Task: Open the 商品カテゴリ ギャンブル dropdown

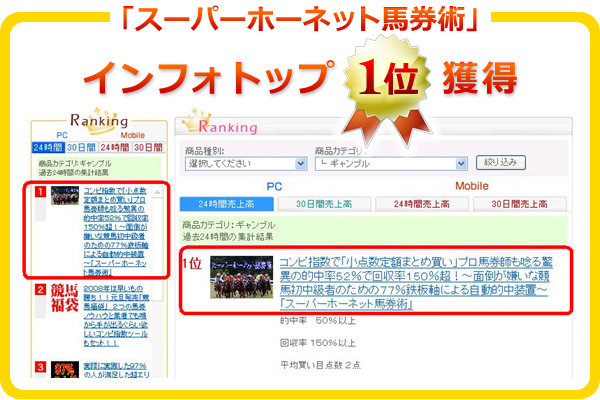Action: coord(391,164)
